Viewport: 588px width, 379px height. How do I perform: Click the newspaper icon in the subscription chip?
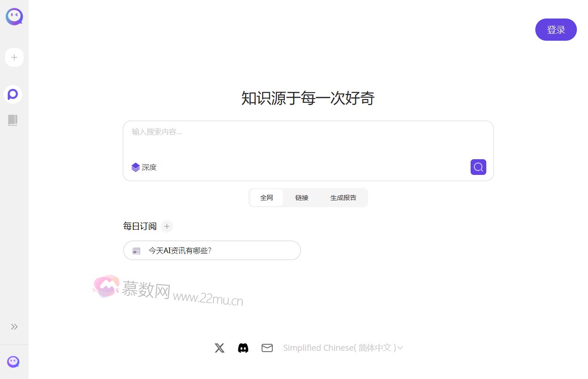136,251
